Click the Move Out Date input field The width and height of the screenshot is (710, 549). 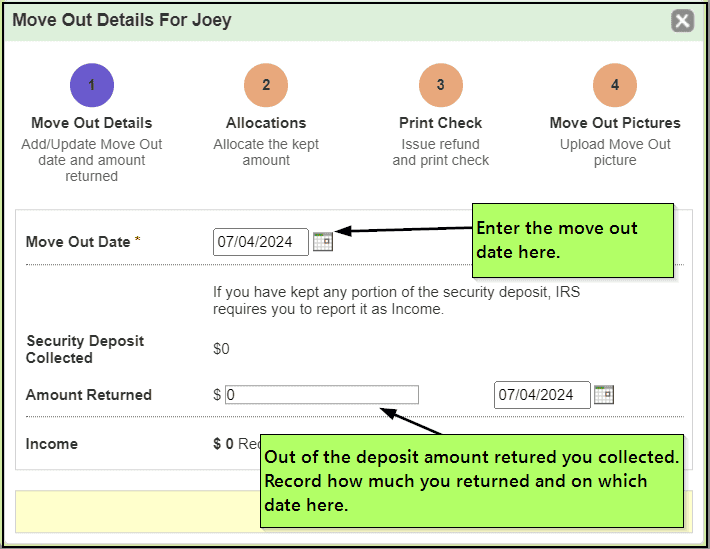(260, 242)
